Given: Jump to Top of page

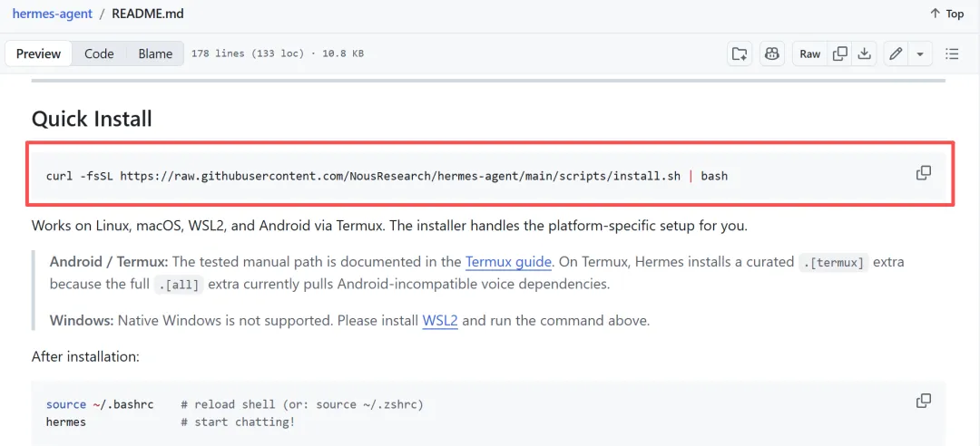Looking at the screenshot, I should pos(946,14).
